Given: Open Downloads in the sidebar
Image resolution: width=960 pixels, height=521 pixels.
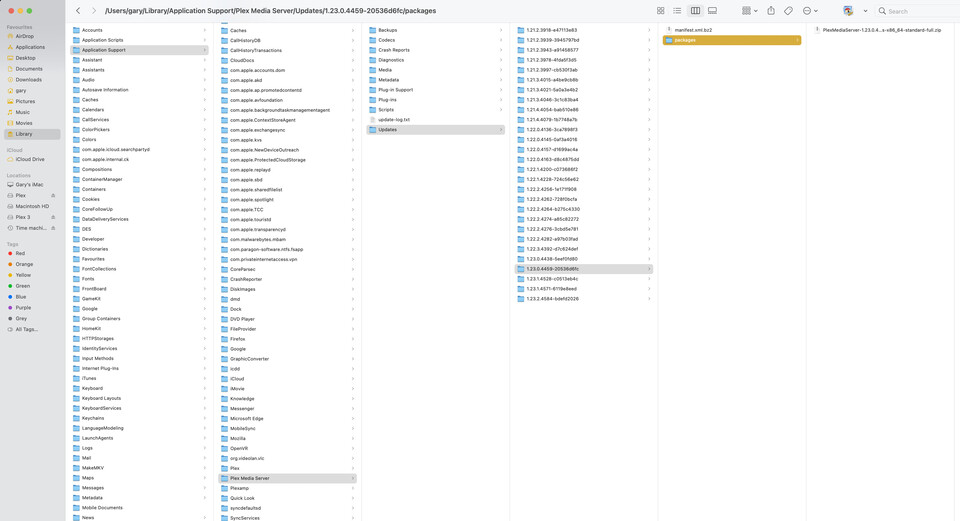Looking at the screenshot, I should [28, 80].
